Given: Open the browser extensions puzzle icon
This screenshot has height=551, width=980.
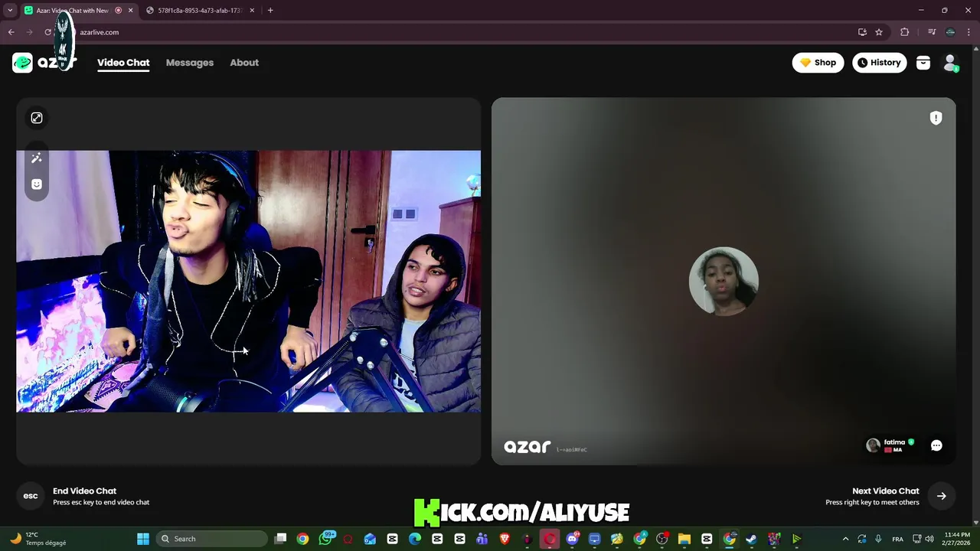Looking at the screenshot, I should pyautogui.click(x=904, y=32).
